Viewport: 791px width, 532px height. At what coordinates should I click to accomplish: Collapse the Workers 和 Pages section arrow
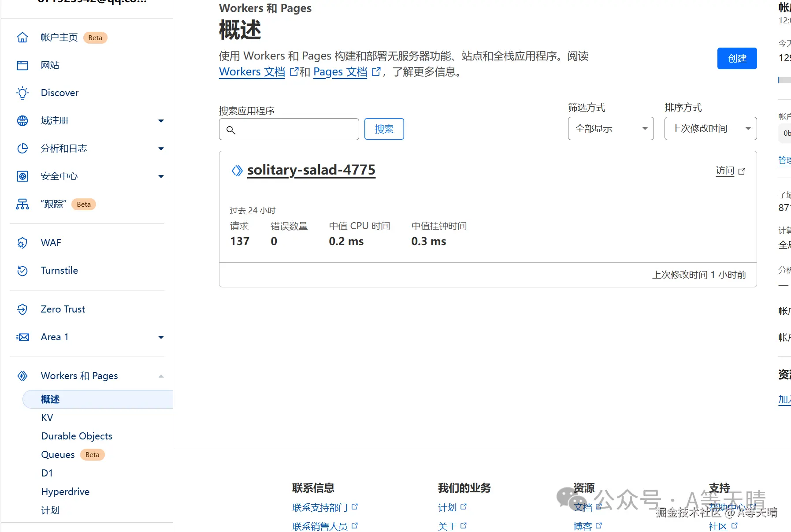coord(161,376)
